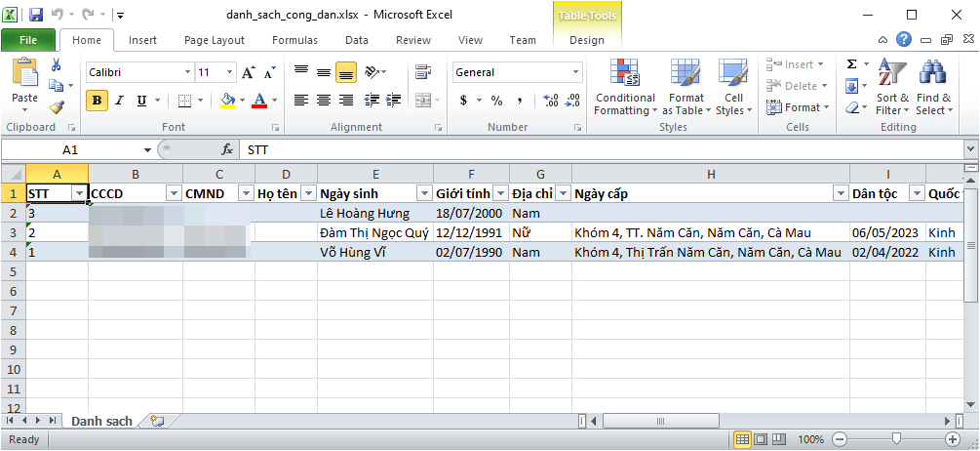Toggle Italic formatting
The height and width of the screenshot is (451, 980).
click(120, 101)
